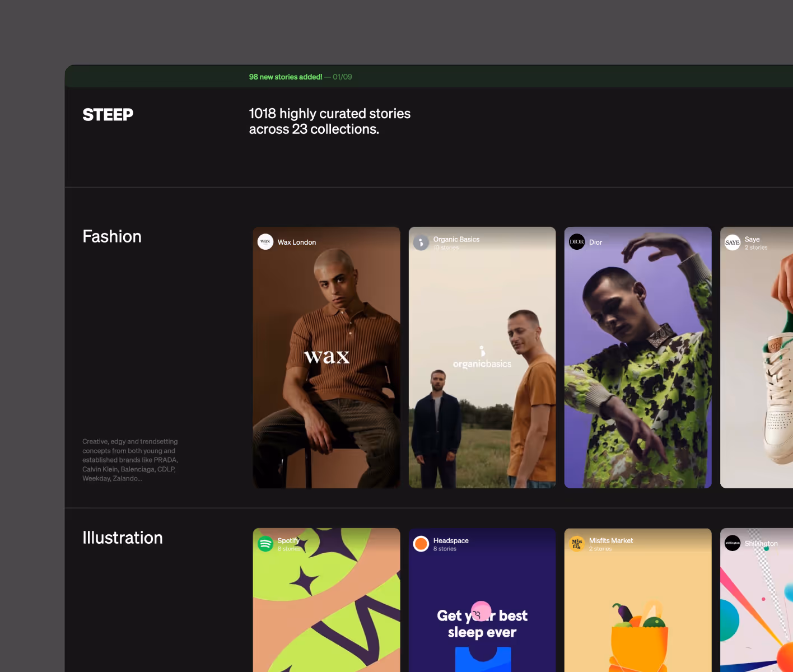This screenshot has width=793, height=672.
Task: Select the Fashion collection heading
Action: (112, 236)
